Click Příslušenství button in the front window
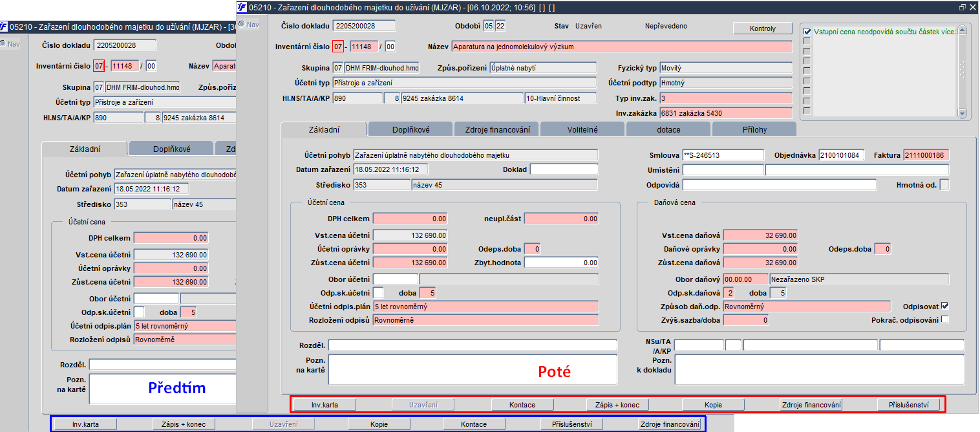The height and width of the screenshot is (432, 980). [909, 405]
